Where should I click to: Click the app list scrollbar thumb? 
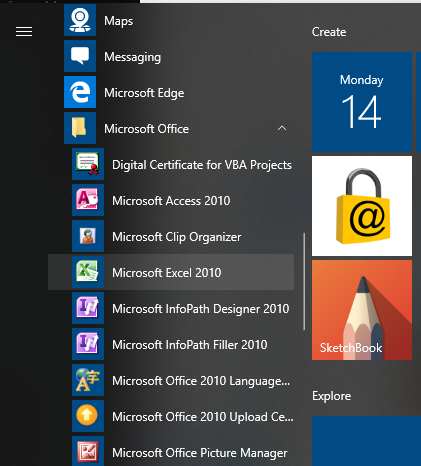[304, 282]
